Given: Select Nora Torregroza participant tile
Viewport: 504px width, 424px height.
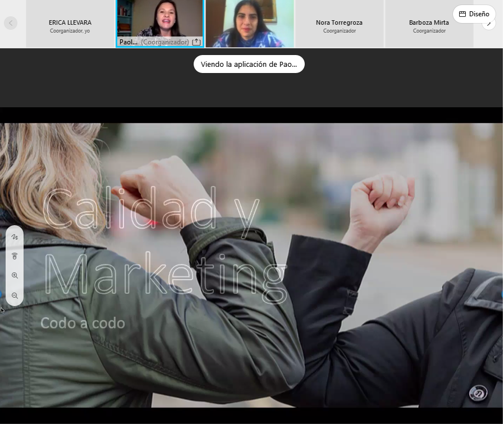Looking at the screenshot, I should [339, 24].
